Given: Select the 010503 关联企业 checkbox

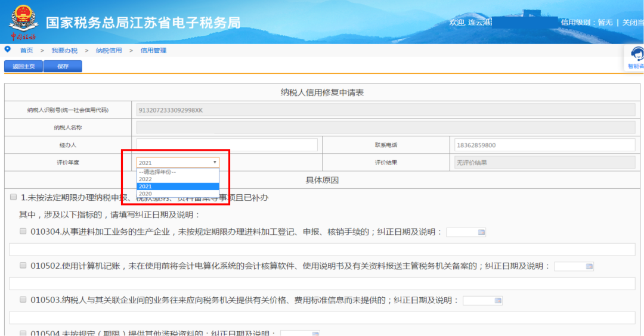Looking at the screenshot, I should (x=23, y=300).
